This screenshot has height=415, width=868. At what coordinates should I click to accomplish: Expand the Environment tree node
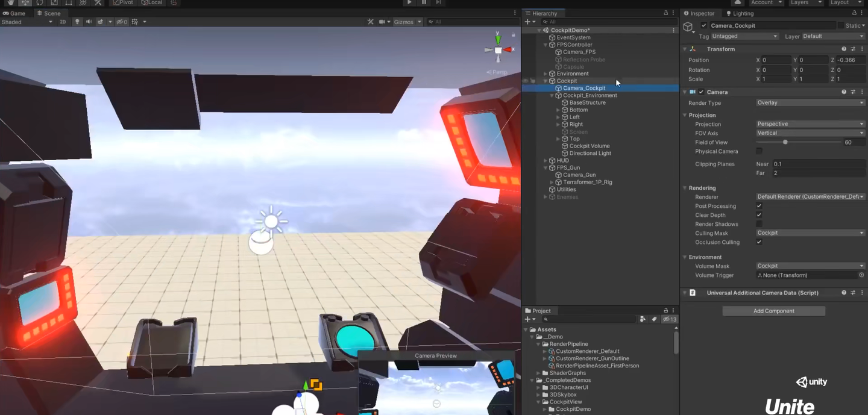[546, 73]
